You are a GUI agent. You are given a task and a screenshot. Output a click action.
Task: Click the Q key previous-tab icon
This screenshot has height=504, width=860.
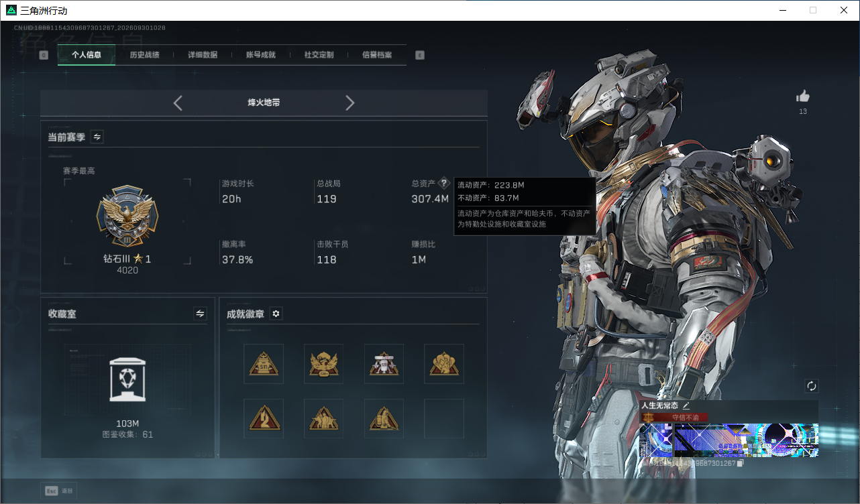(44, 55)
